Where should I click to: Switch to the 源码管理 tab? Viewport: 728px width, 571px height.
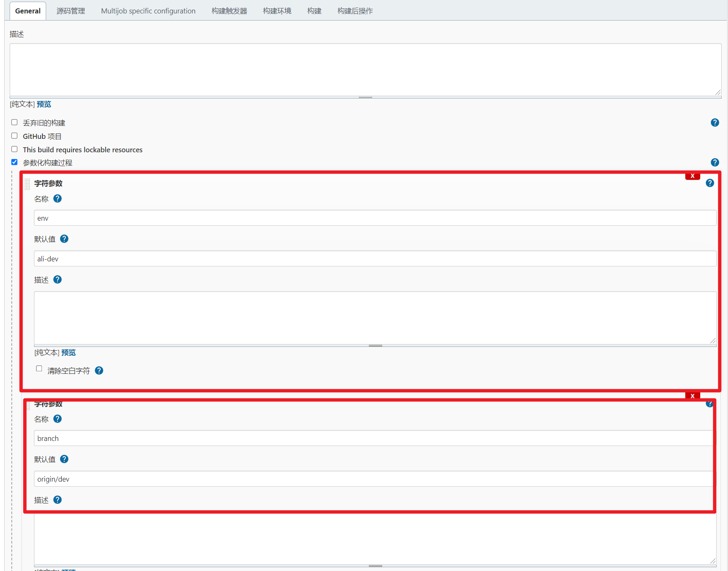click(x=70, y=10)
